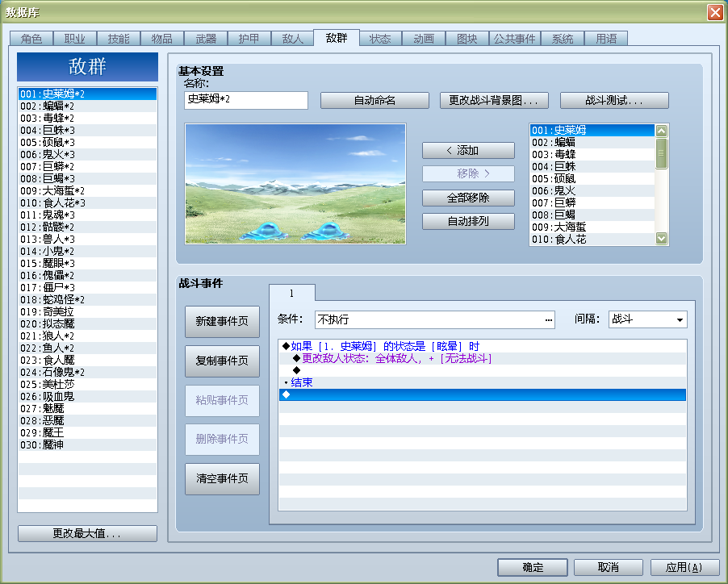Switch to the 系统 tab

click(x=563, y=39)
